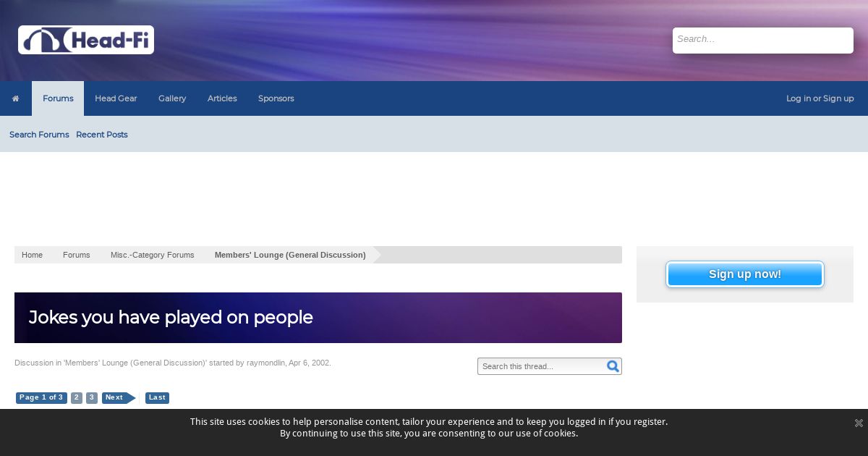This screenshot has height=456, width=868.
Task: Focus the top site Search field
Action: pyautogui.click(x=763, y=41)
